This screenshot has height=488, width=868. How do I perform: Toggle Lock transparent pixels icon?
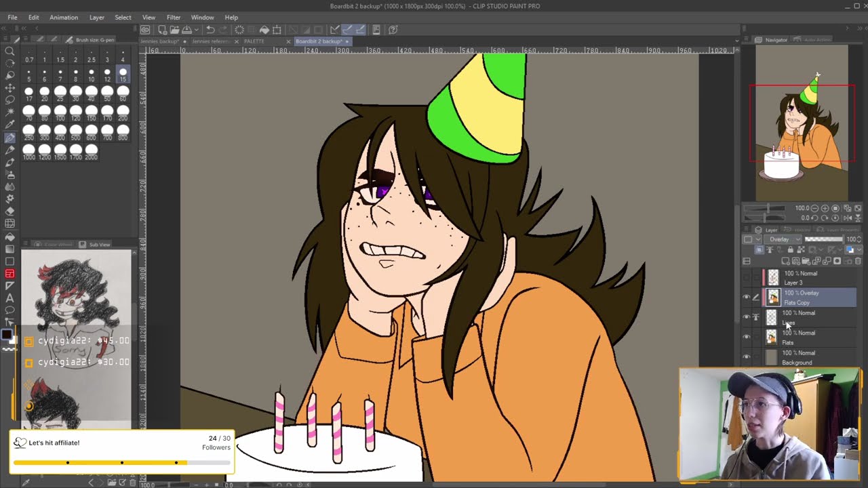pyautogui.click(x=800, y=250)
